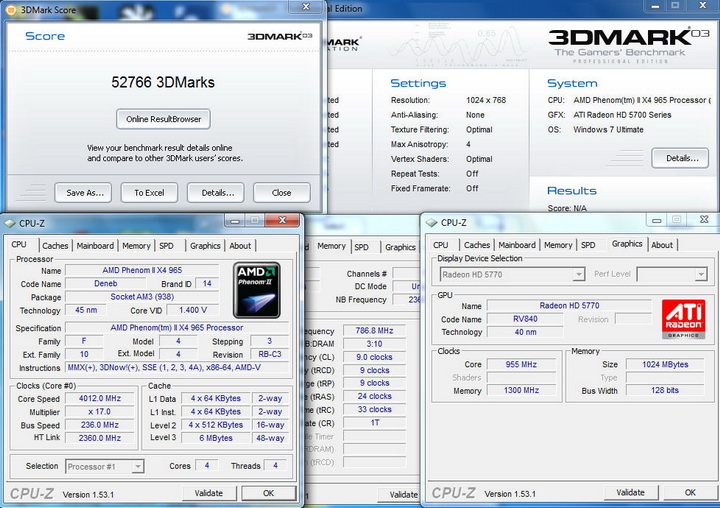The height and width of the screenshot is (508, 720).
Task: Click the AMD Phenom II logo image
Action: (257, 290)
